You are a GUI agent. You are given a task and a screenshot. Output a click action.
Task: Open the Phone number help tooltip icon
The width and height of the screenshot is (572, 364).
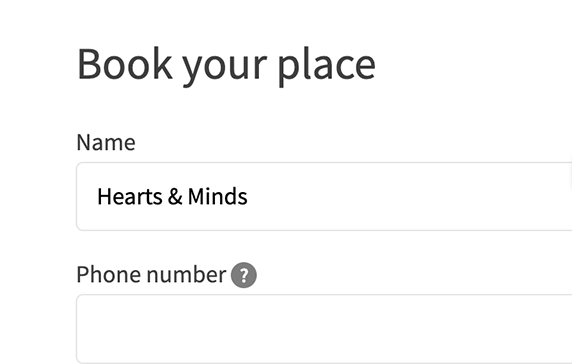[x=244, y=275]
